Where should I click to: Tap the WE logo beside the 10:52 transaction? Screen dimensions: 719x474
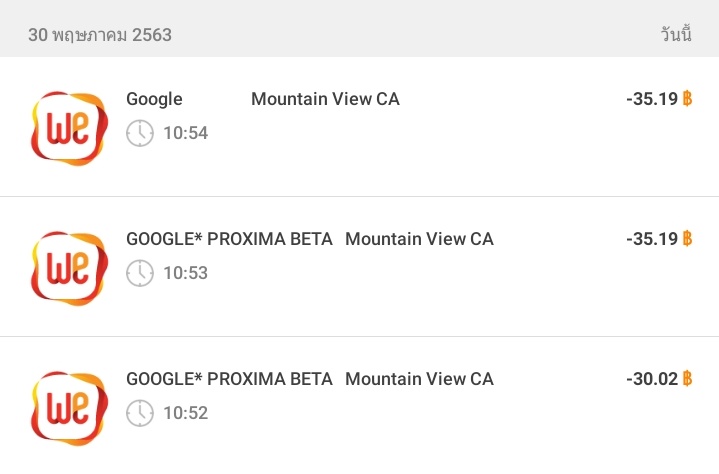point(68,408)
